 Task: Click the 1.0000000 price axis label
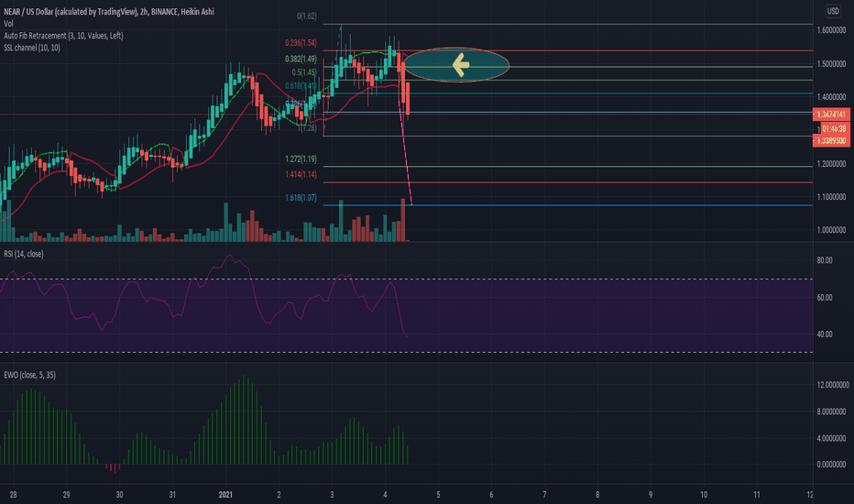click(x=831, y=230)
